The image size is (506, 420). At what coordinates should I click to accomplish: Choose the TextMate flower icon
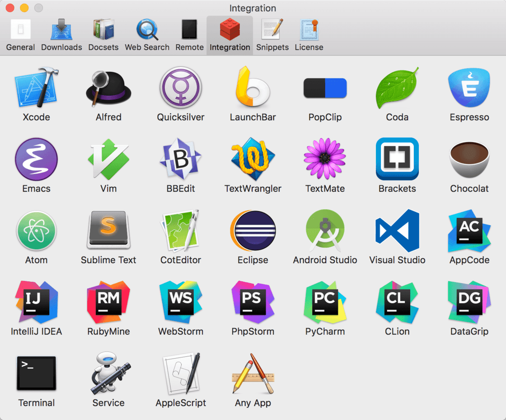pos(325,159)
